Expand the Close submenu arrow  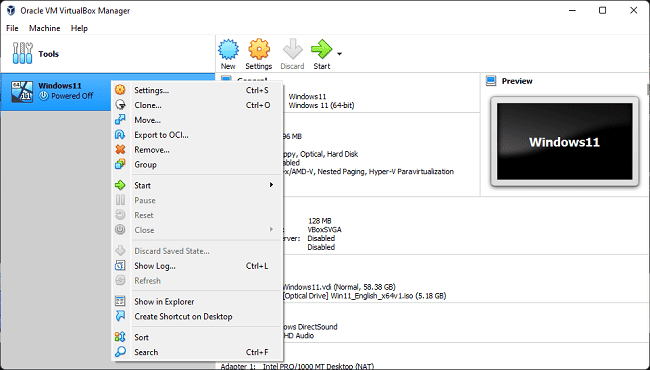pyautogui.click(x=272, y=230)
